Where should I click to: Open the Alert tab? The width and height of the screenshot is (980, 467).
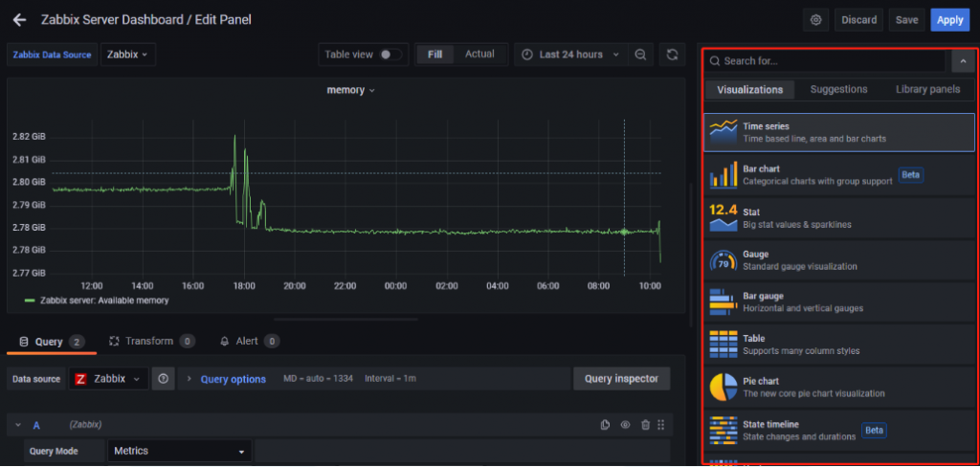click(x=249, y=342)
